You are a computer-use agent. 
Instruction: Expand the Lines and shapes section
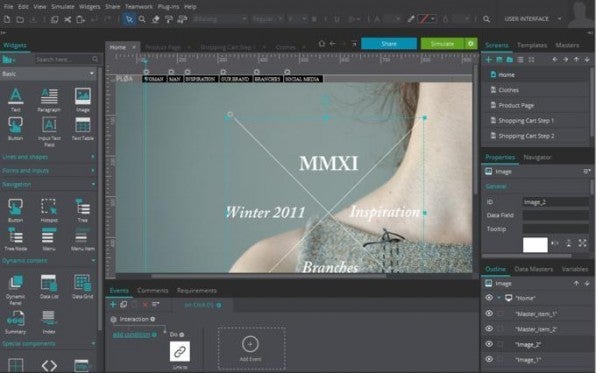click(92, 157)
